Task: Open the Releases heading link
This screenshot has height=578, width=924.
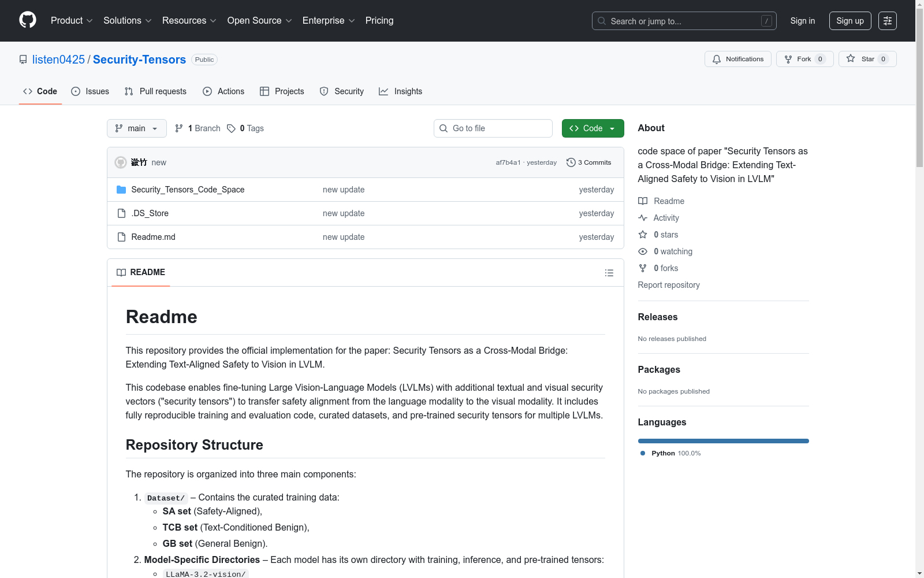Action: point(658,317)
